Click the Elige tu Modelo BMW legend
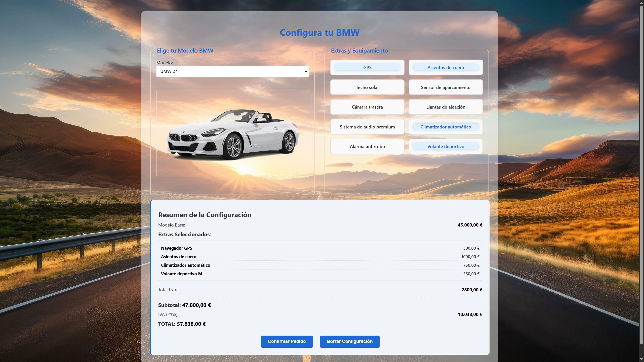Image resolution: width=644 pixels, height=362 pixels. pyautogui.click(x=185, y=51)
